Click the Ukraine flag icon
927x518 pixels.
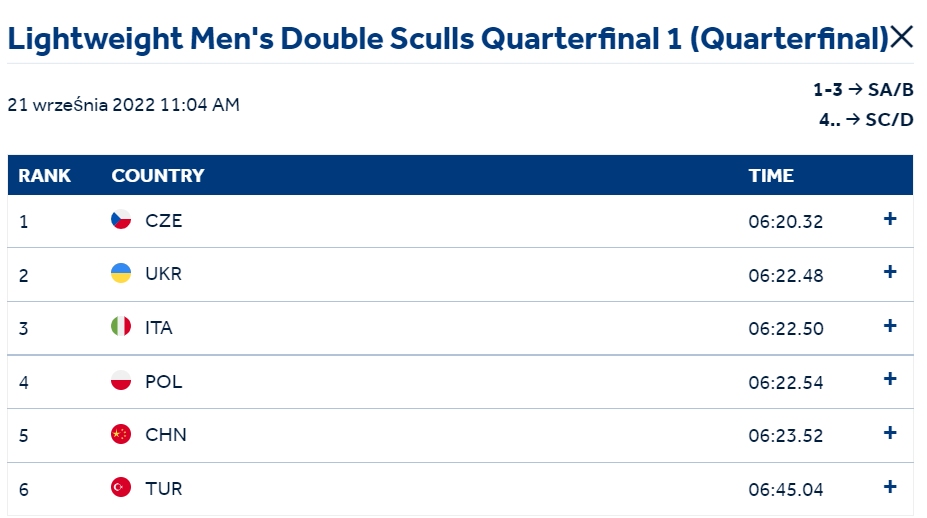click(121, 273)
